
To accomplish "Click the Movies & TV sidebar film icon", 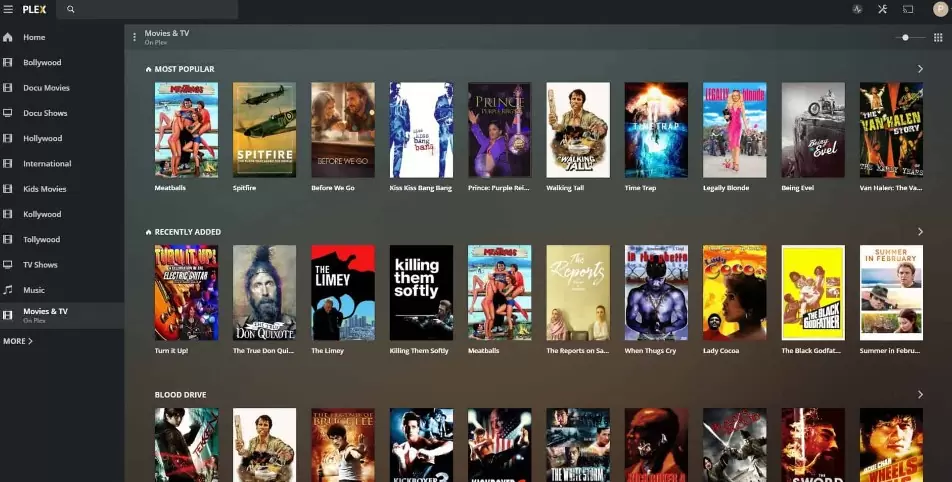I will coord(8,315).
